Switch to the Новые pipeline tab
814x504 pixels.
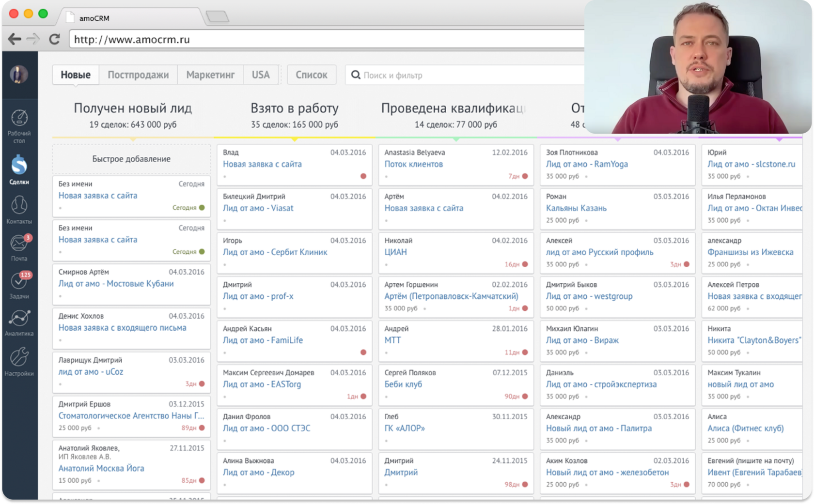[x=76, y=75]
